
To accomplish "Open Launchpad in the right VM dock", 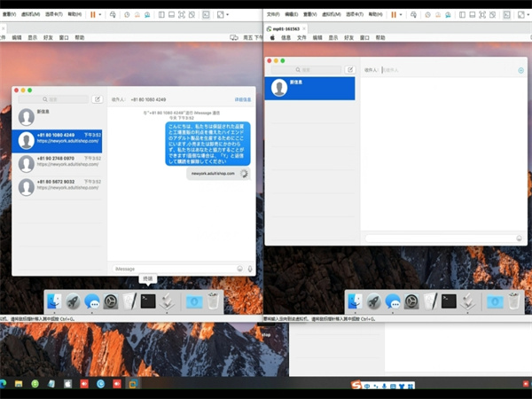I will pos(374,301).
